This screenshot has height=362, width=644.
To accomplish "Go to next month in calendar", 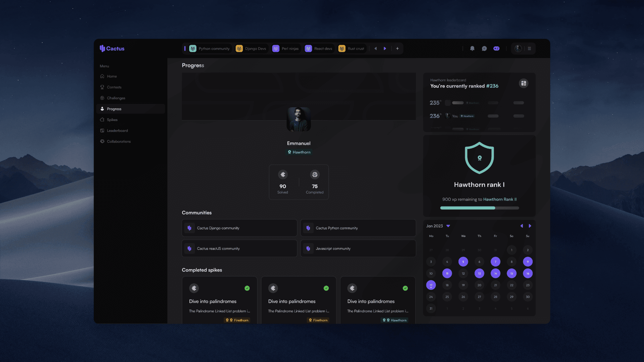I will click(530, 226).
